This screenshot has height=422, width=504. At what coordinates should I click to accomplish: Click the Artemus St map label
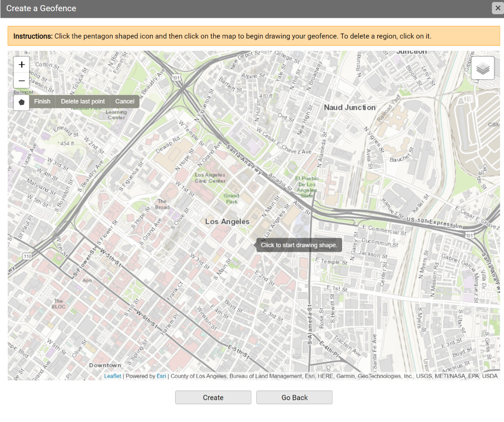tap(456, 366)
